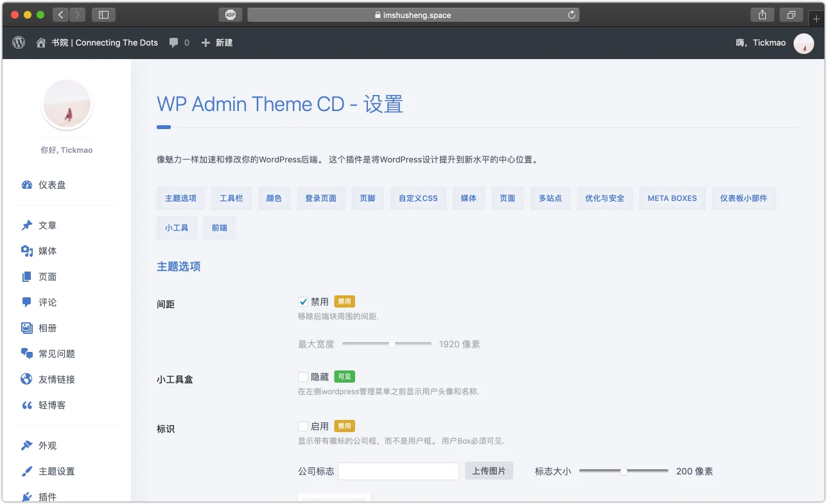Click the ABP Adblock Plus extension icon

(x=231, y=15)
